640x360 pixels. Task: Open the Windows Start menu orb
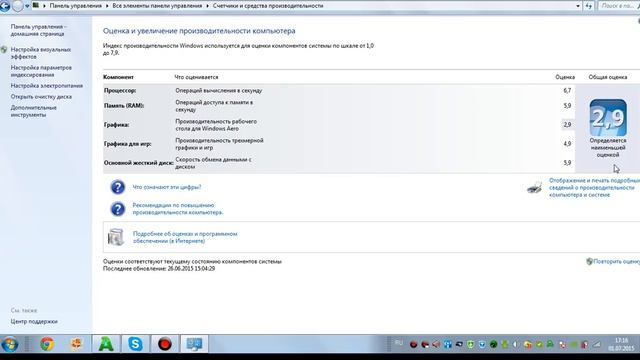tap(9, 344)
